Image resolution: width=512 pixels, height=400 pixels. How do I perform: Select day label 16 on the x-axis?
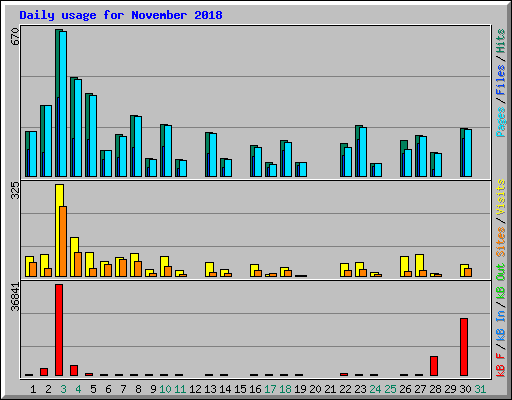[x=255, y=389]
